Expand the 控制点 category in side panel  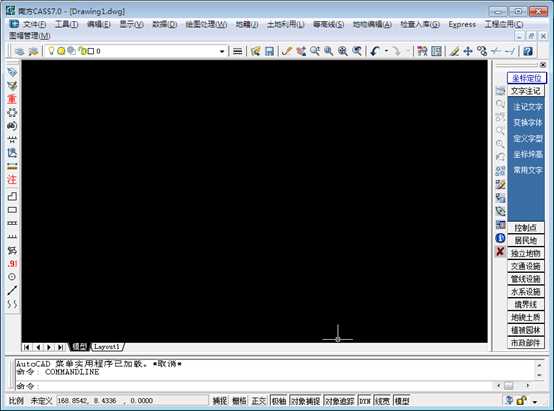coord(525,228)
